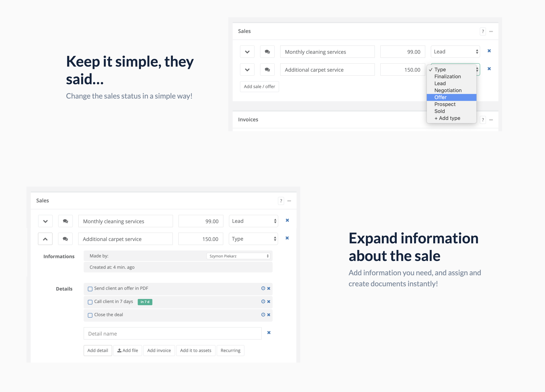The image size is (545, 392).
Task: Mark Close the deal as done
Action: [90, 315]
